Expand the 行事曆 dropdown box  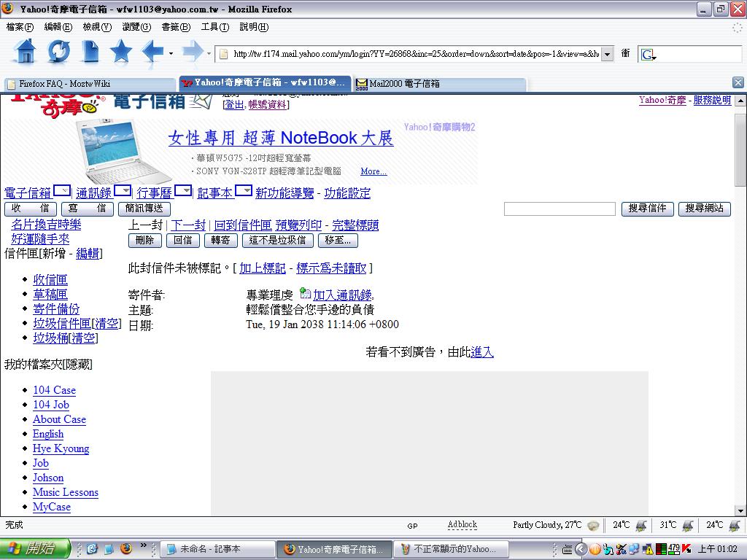183,191
